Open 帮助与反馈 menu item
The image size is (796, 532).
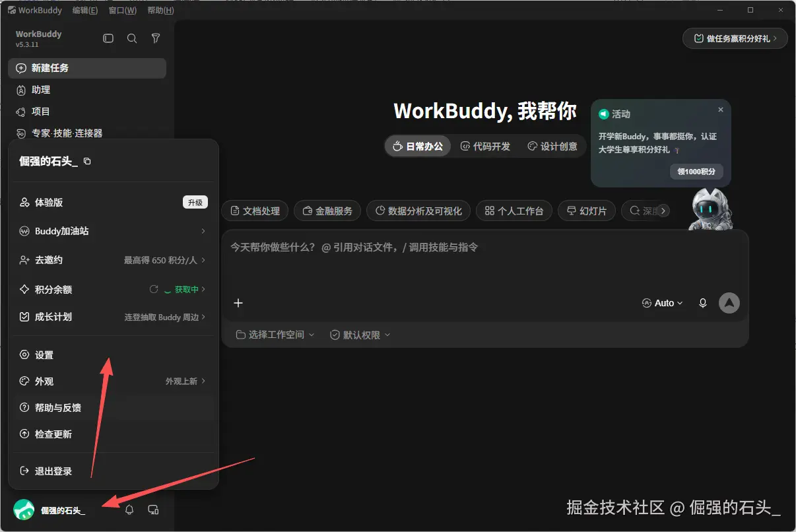tap(113, 408)
